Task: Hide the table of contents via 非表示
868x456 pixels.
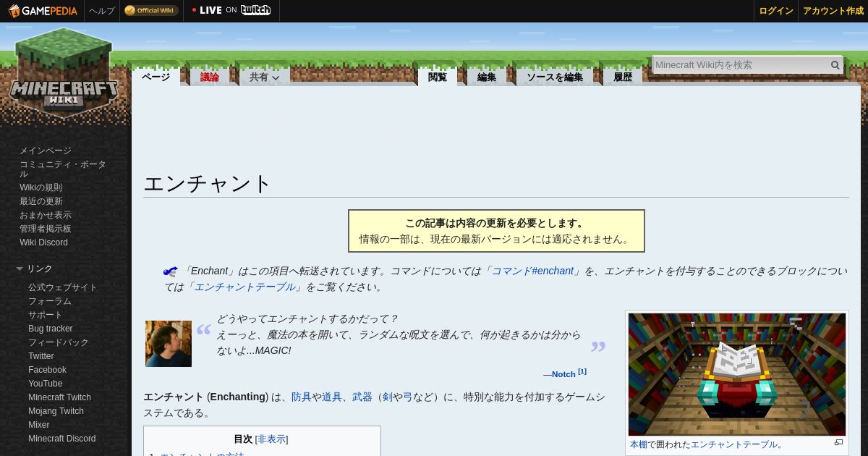Action: click(x=272, y=439)
